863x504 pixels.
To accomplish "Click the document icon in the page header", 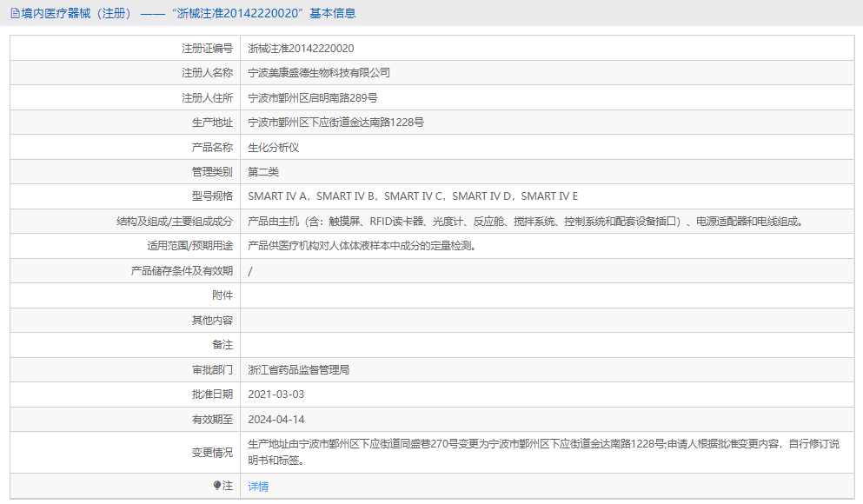I will [x=12, y=12].
